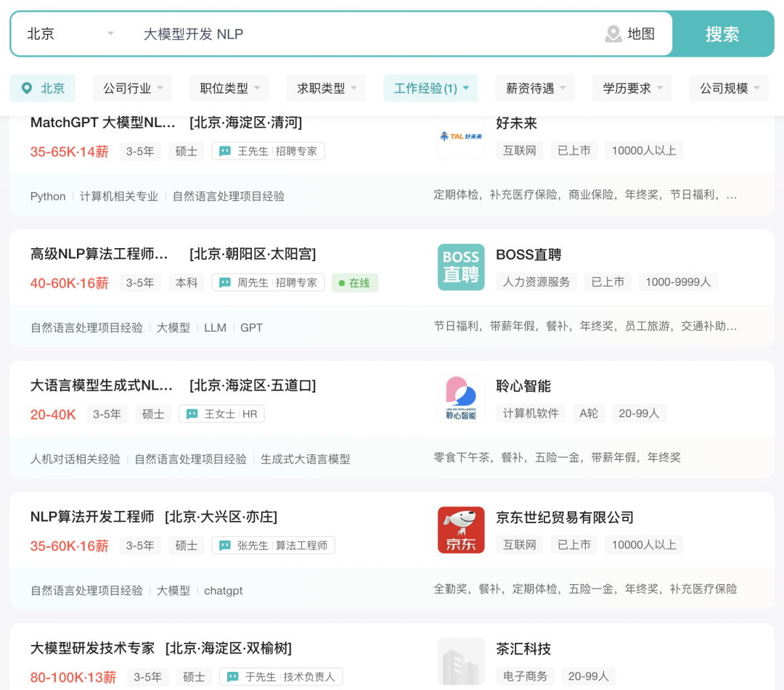Click the [北京·海淀区·清河] location text
The image size is (784, 690).
245,123
